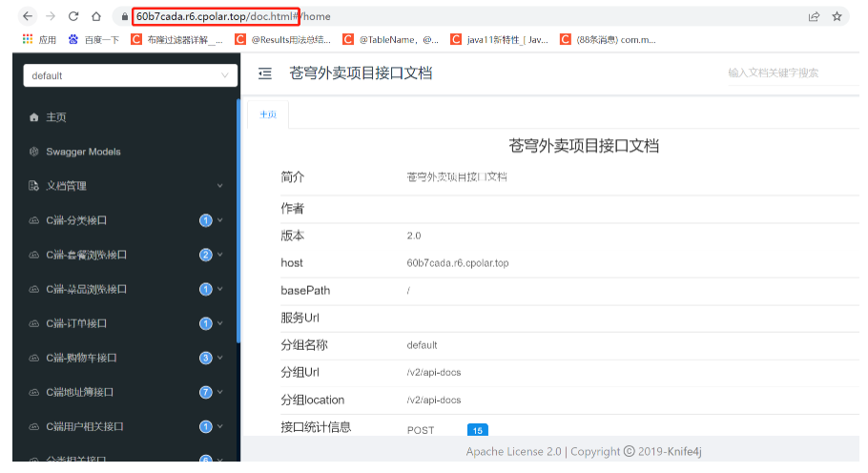Expand the C端-购物车接口 chevron
This screenshot has height=473, width=868.
click(219, 358)
